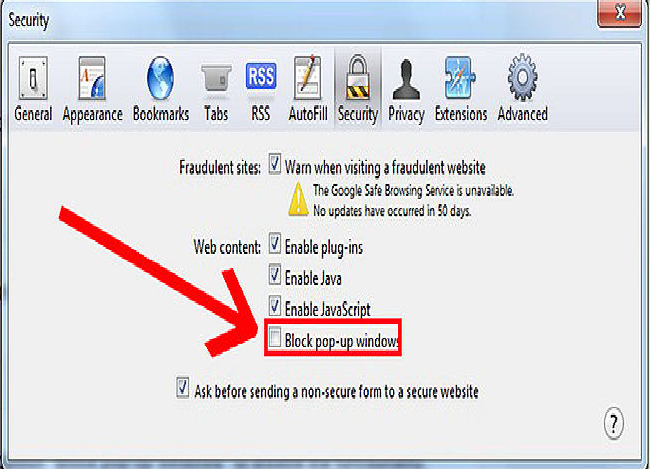Uncheck Enable JavaScript
The image size is (650, 469).
[x=274, y=306]
